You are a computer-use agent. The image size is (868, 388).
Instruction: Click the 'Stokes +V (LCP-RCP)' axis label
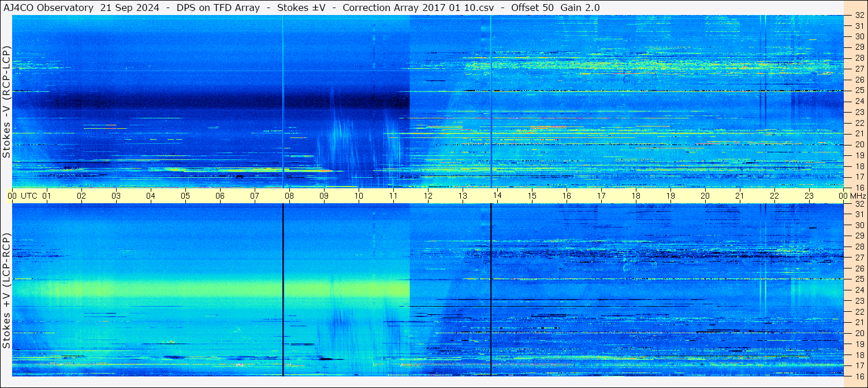(x=6, y=290)
